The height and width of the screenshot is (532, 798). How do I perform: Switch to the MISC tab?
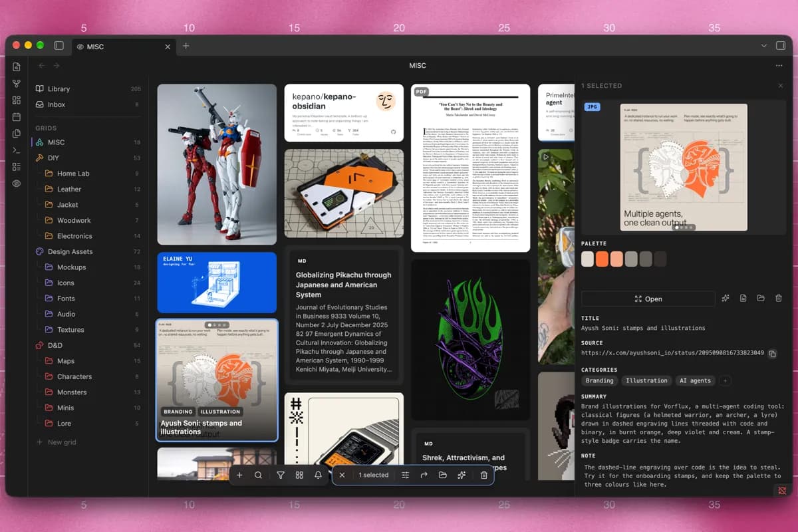[x=124, y=47]
